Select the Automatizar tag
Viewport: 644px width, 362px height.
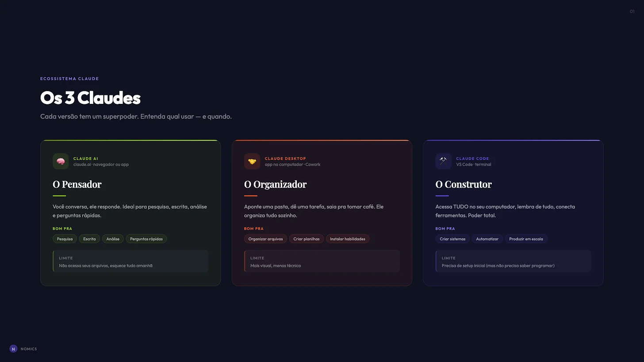tap(487, 239)
